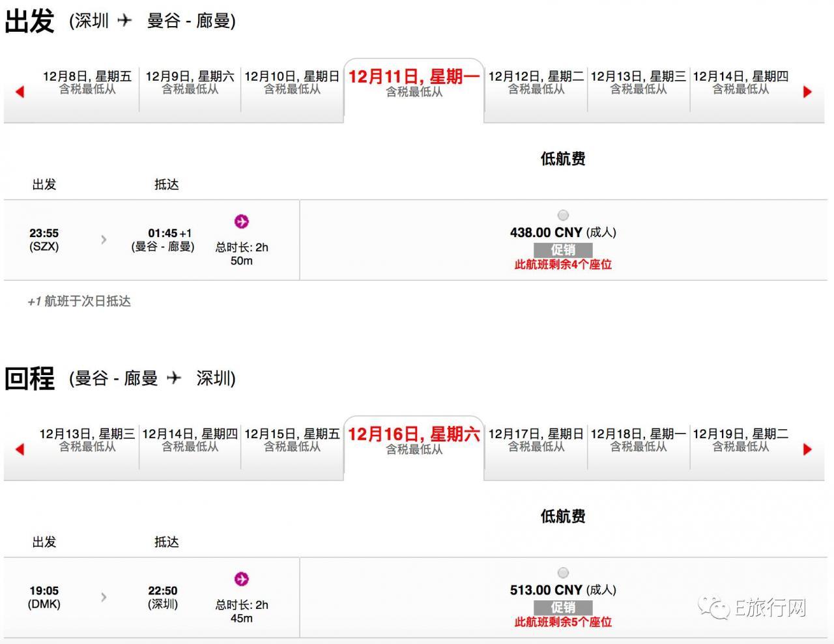Image resolution: width=834 pixels, height=644 pixels.
Task: Click the purple airline icon on return flight
Action: 242,579
